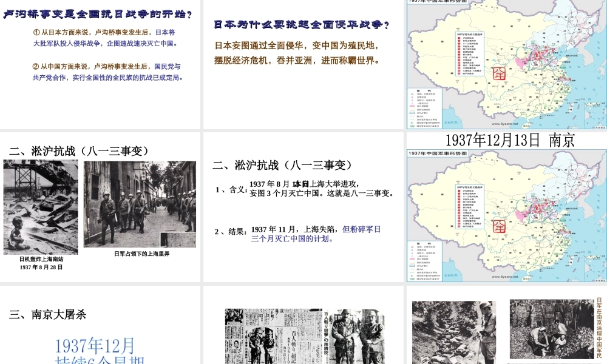Open the map below the '1937年12月13日 南京' heading
This screenshot has width=607, height=364.
[507, 216]
